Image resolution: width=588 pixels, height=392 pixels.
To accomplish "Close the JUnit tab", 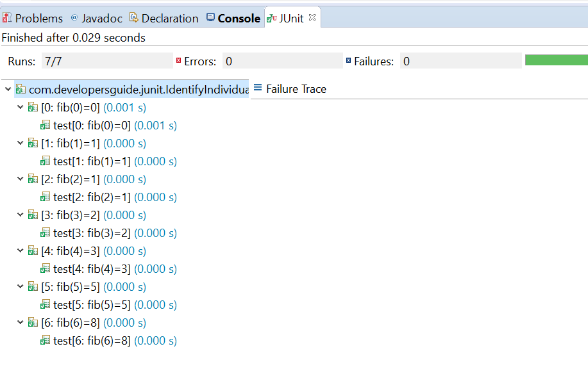I will tap(312, 17).
